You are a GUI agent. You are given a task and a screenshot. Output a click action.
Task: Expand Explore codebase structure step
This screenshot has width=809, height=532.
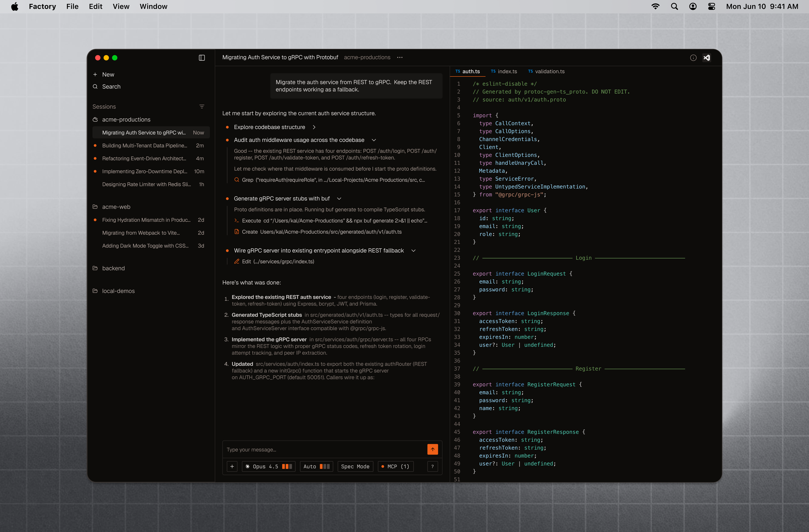point(314,127)
